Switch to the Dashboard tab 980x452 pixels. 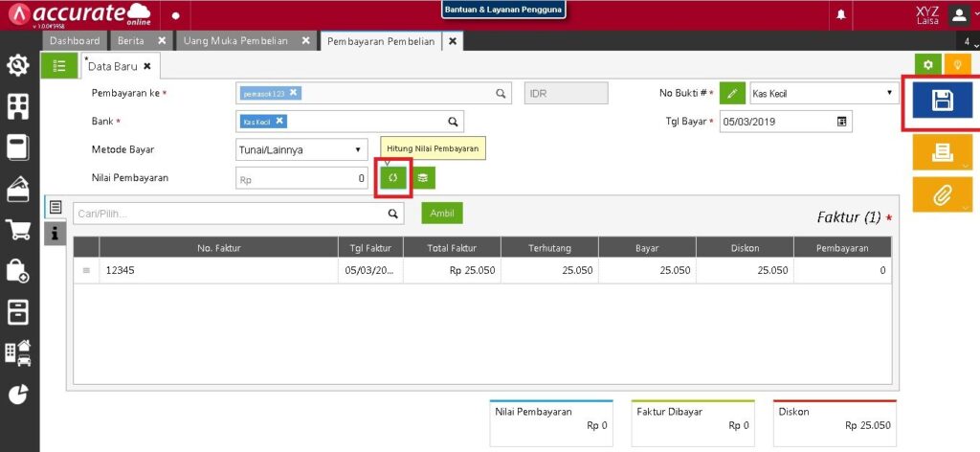(x=74, y=41)
